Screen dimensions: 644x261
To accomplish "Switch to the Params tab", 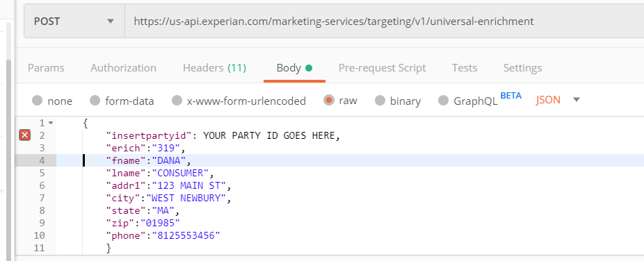I will [x=46, y=67].
